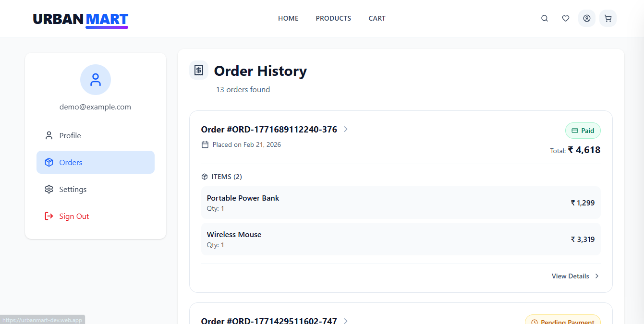Open the shopping cart icon
644x324 pixels.
(x=608, y=18)
